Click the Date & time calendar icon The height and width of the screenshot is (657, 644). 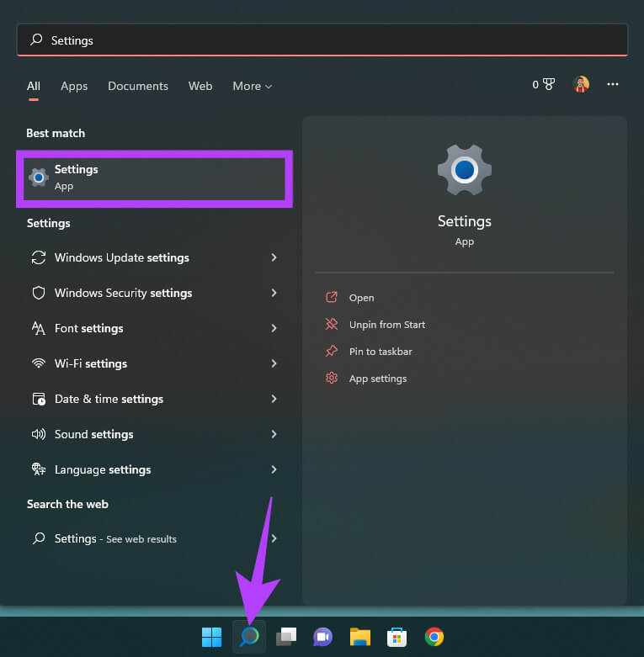coord(39,399)
